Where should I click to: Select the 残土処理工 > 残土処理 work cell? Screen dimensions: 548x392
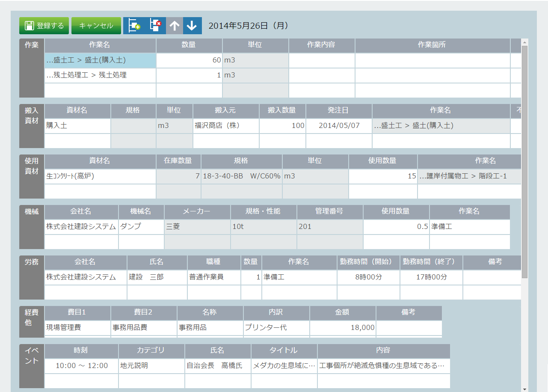[101, 75]
